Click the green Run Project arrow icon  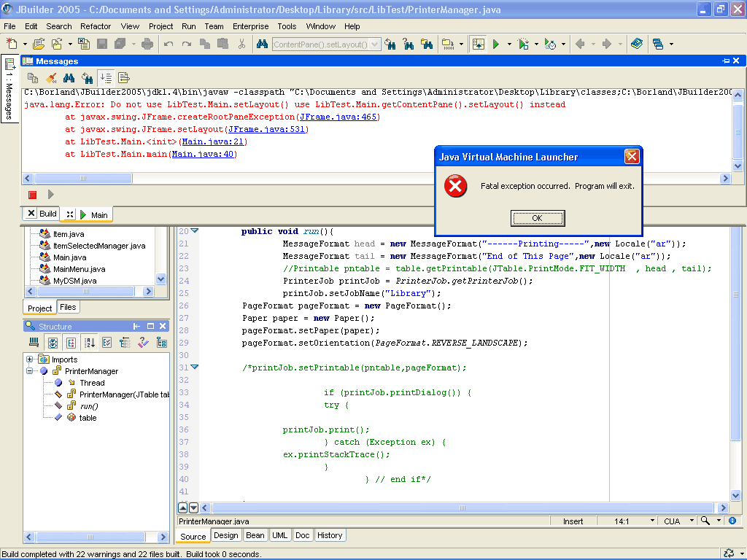[x=496, y=44]
